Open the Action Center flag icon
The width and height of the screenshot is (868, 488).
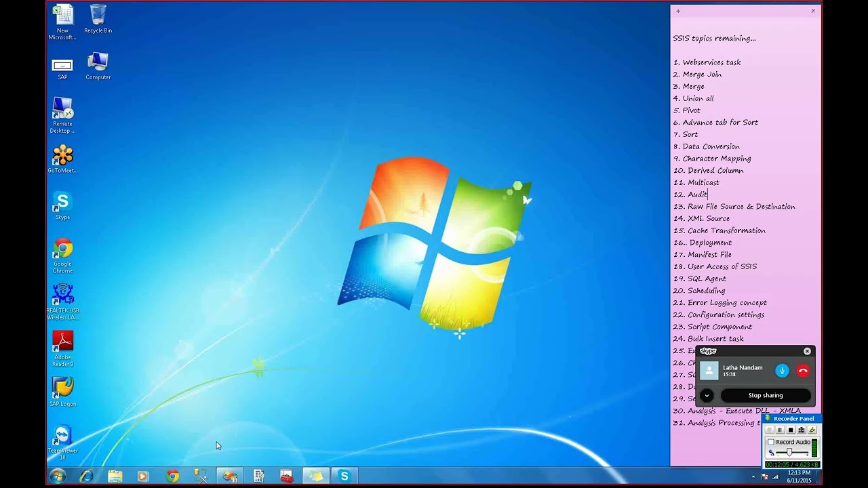tap(765, 477)
